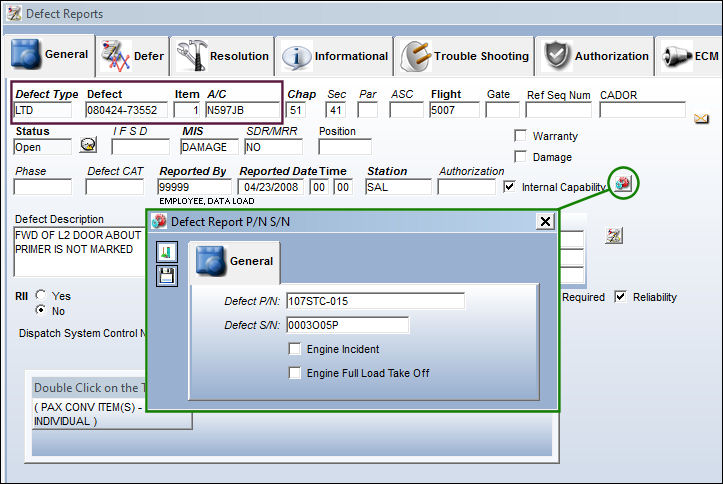Click the status lookup icon next to Open
Image resolution: width=723 pixels, height=484 pixels.
point(88,145)
